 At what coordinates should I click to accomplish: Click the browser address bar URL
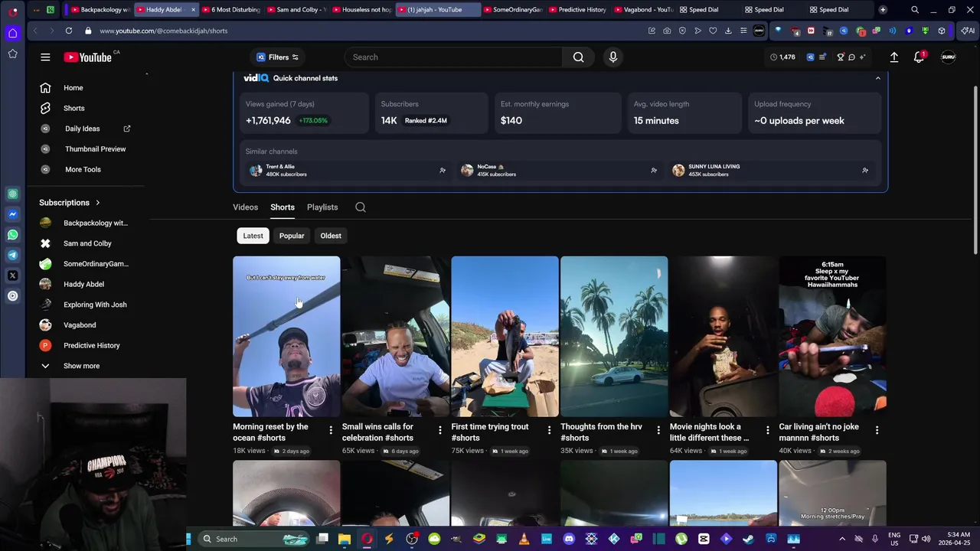(163, 31)
